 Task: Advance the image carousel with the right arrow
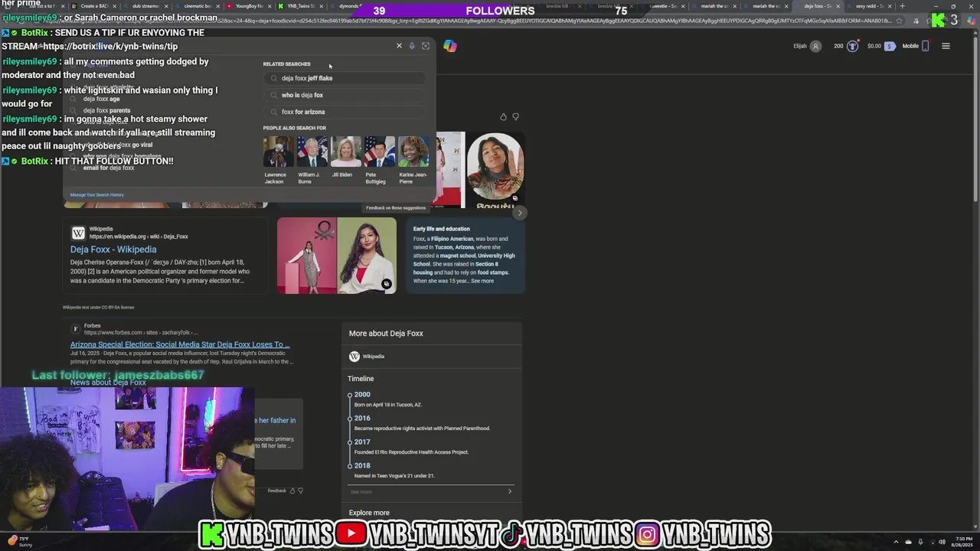click(x=519, y=213)
